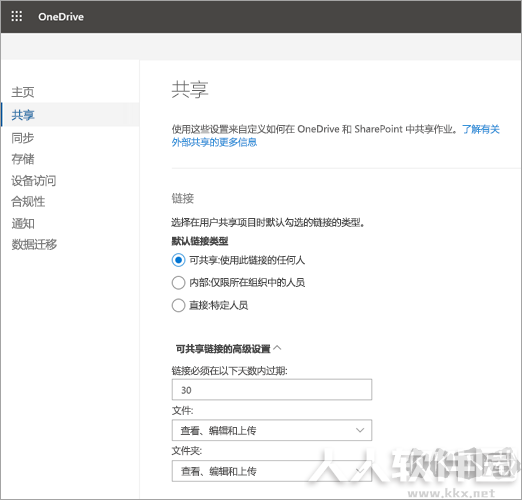The image size is (522, 500).
Task: Click the 默认链接类型 label
Action: point(200,241)
